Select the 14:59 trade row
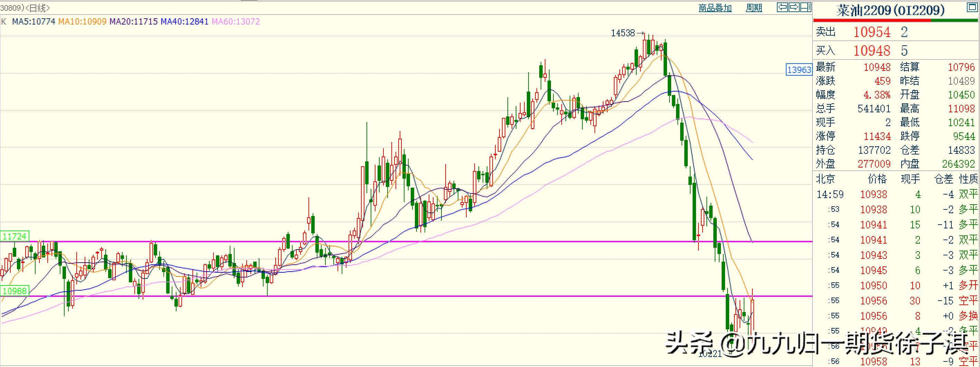The image size is (980, 367). point(897,195)
